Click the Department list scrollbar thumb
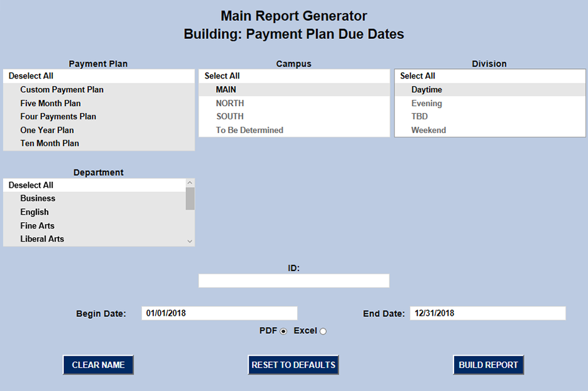 pyautogui.click(x=190, y=198)
